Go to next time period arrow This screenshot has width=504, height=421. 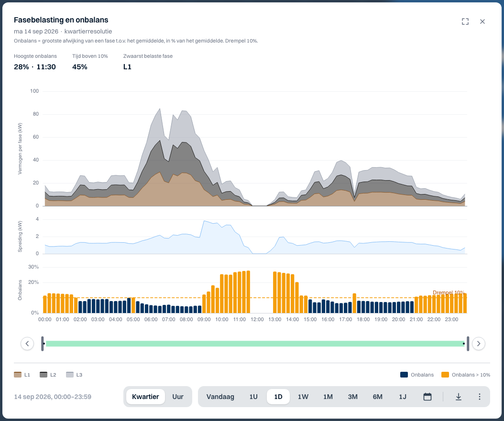[x=478, y=344]
